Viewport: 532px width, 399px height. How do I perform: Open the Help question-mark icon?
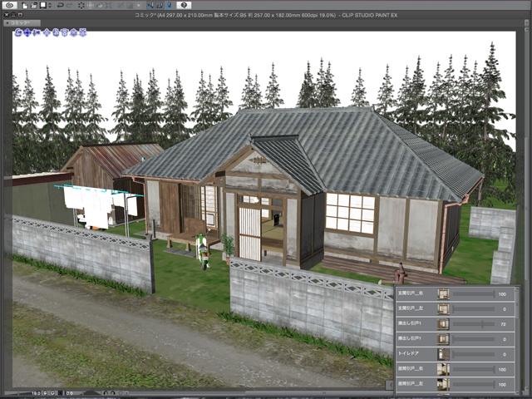coord(184,6)
